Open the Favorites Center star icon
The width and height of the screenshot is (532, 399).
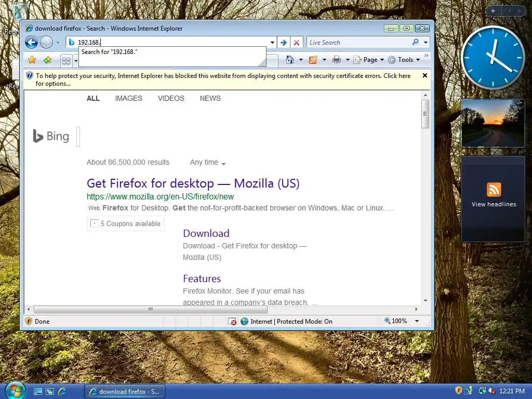pyautogui.click(x=32, y=60)
